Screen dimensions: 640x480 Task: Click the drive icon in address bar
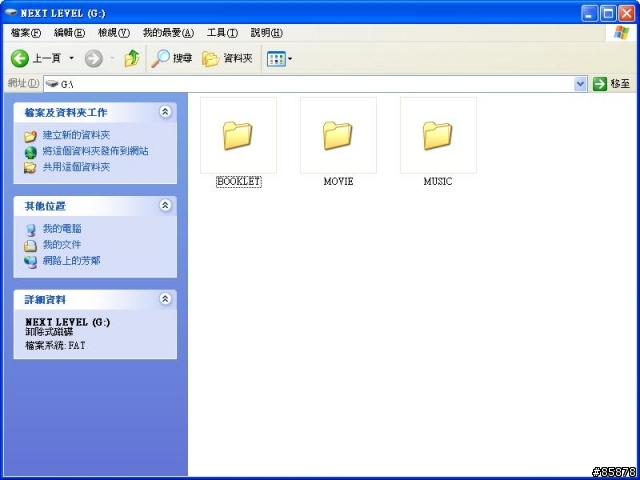pos(52,84)
